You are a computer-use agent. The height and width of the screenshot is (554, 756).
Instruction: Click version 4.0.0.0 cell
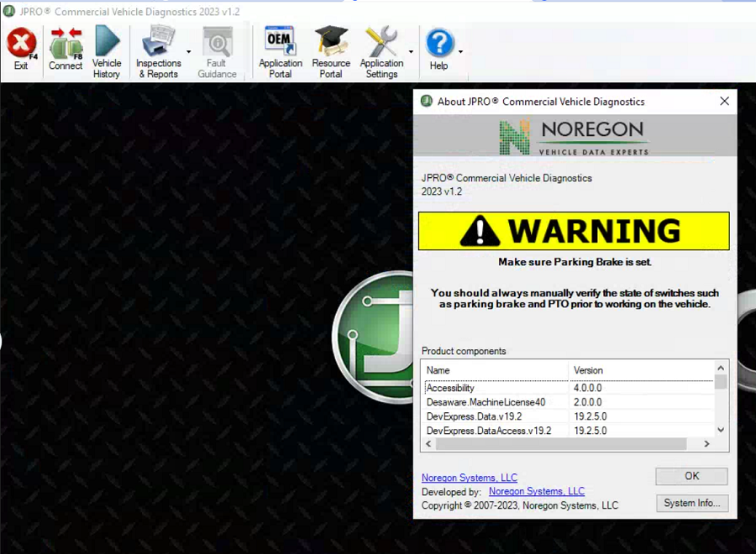[x=587, y=388]
